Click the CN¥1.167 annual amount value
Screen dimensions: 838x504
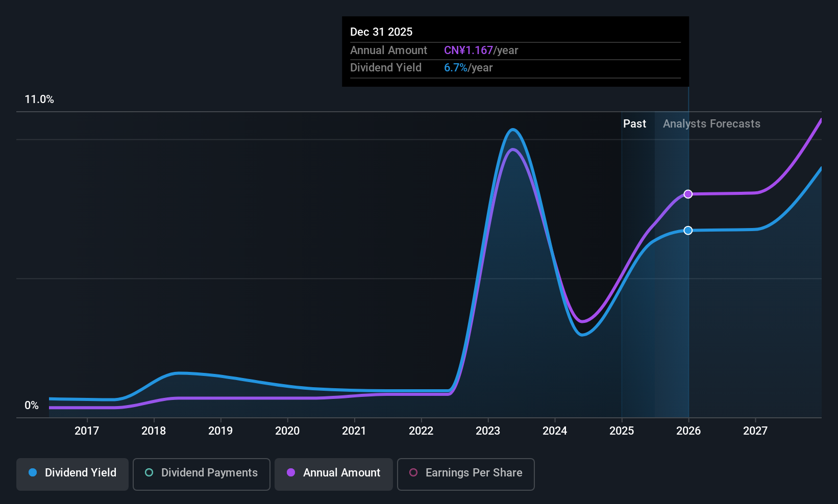pos(469,51)
